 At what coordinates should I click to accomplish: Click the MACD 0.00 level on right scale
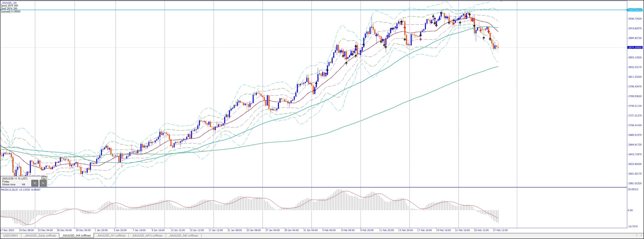point(630,210)
